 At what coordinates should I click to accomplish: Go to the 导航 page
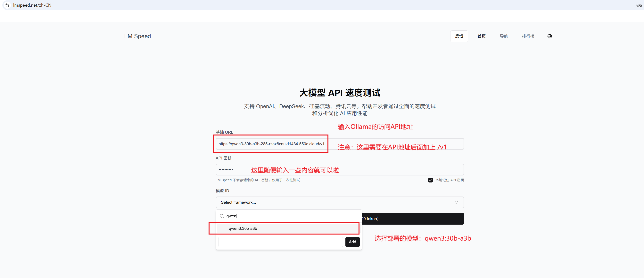tap(503, 36)
